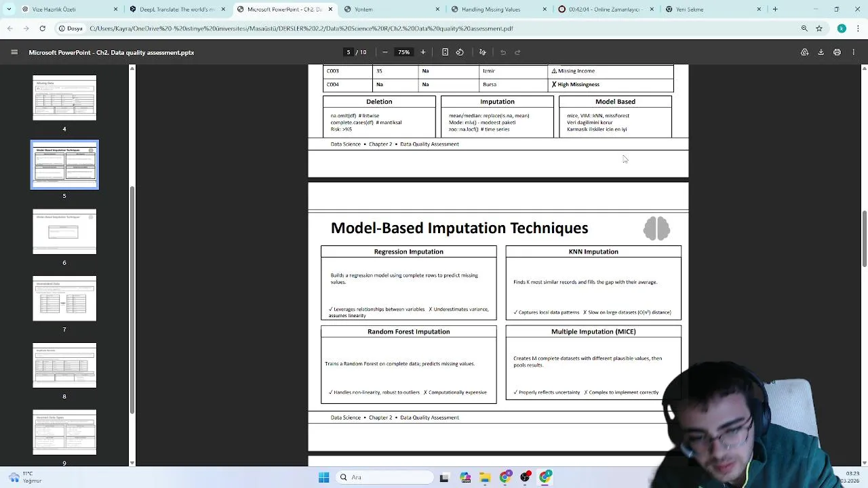Select page 9 thumbnail
This screenshot has height=488, width=868.
click(64, 432)
